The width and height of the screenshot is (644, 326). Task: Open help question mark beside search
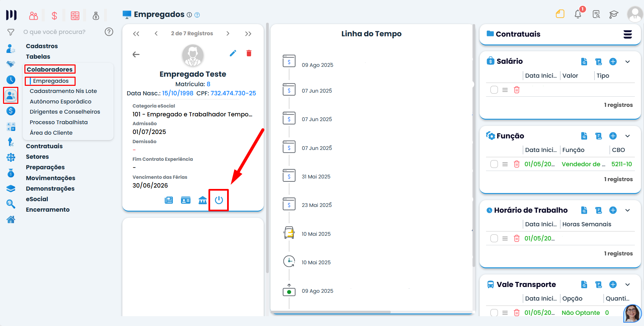click(x=109, y=32)
